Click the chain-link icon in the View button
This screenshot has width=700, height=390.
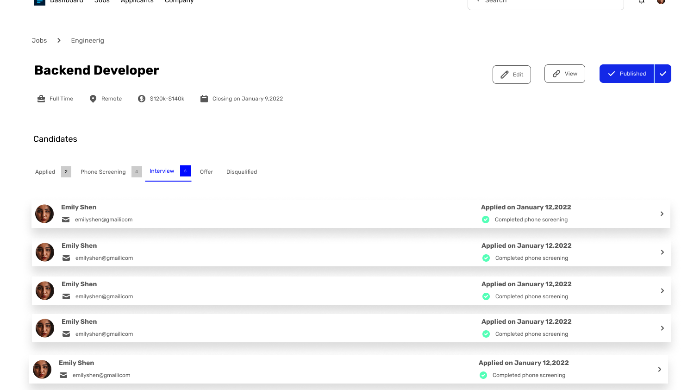(x=556, y=74)
